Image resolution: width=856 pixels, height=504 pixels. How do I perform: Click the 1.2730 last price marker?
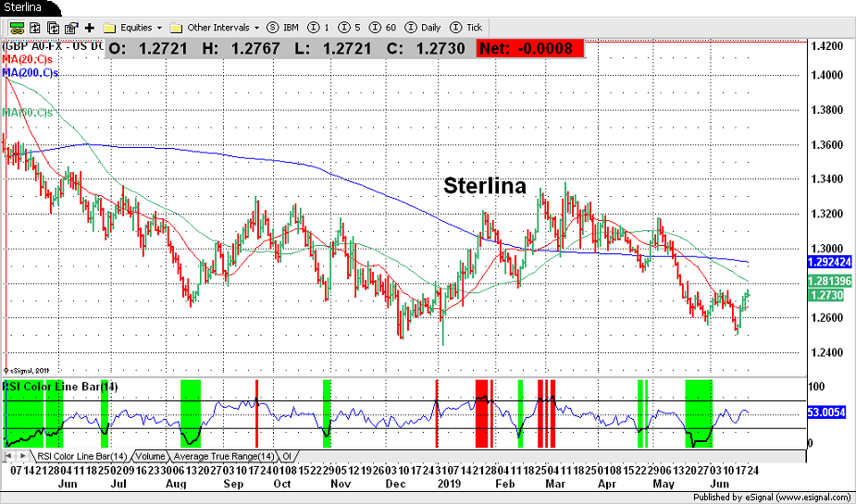(x=825, y=296)
